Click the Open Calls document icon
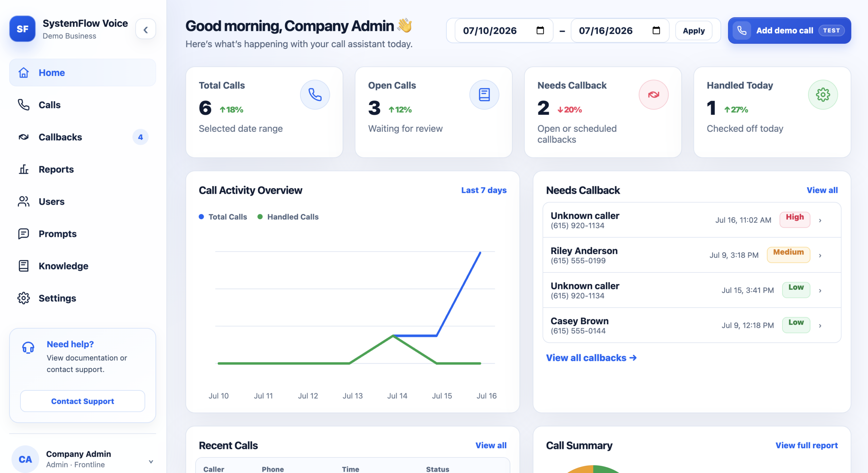This screenshot has height=473, width=868. click(x=484, y=95)
